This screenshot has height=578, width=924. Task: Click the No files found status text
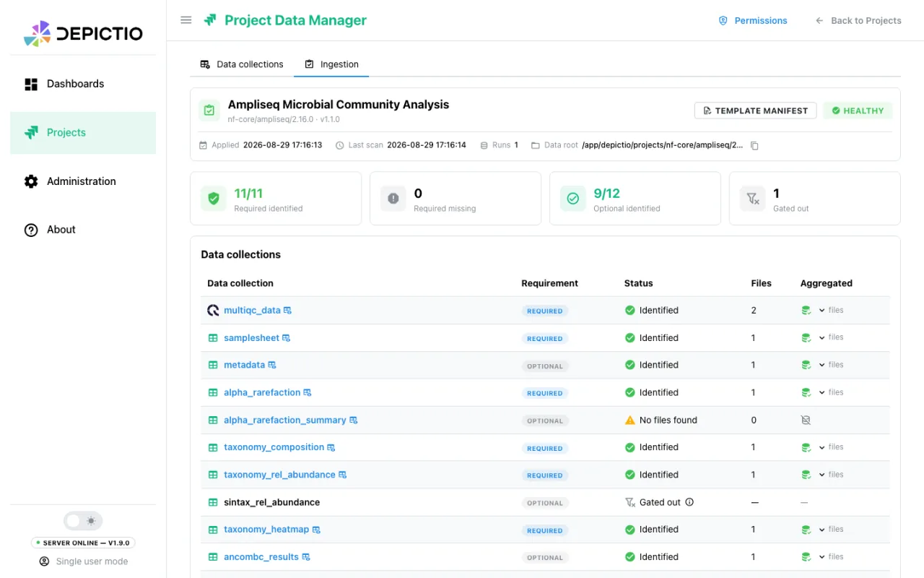point(668,420)
